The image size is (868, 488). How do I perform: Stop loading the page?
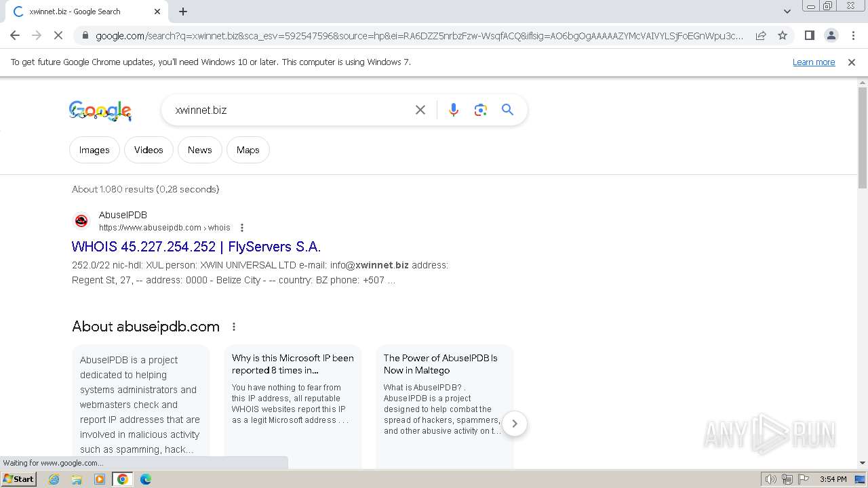pos(58,35)
